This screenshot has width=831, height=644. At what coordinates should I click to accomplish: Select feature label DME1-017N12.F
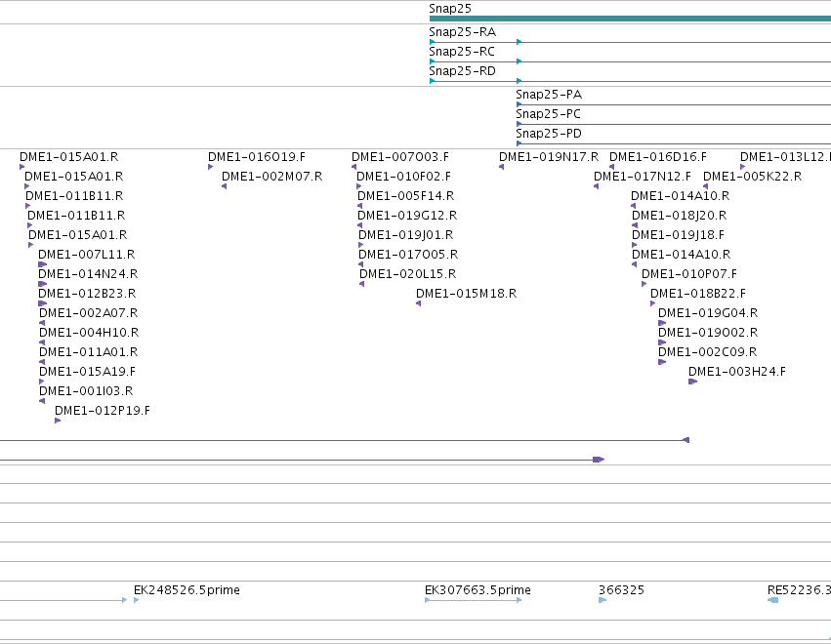coord(643,177)
